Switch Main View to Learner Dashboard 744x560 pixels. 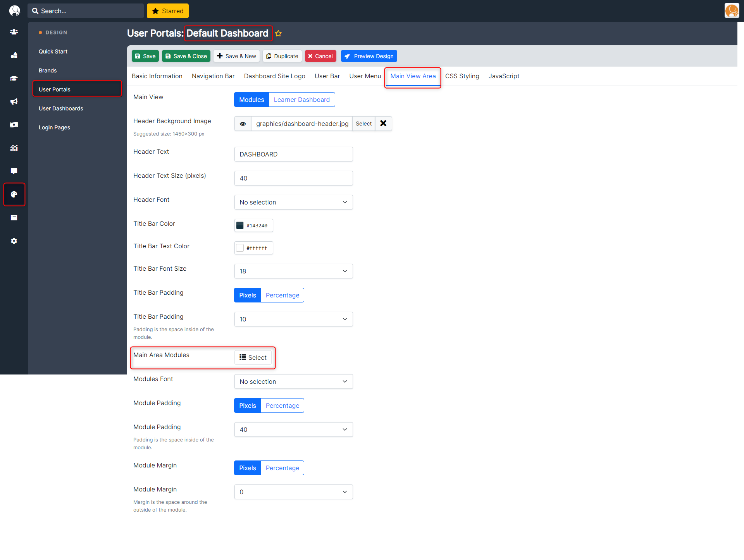[302, 100]
